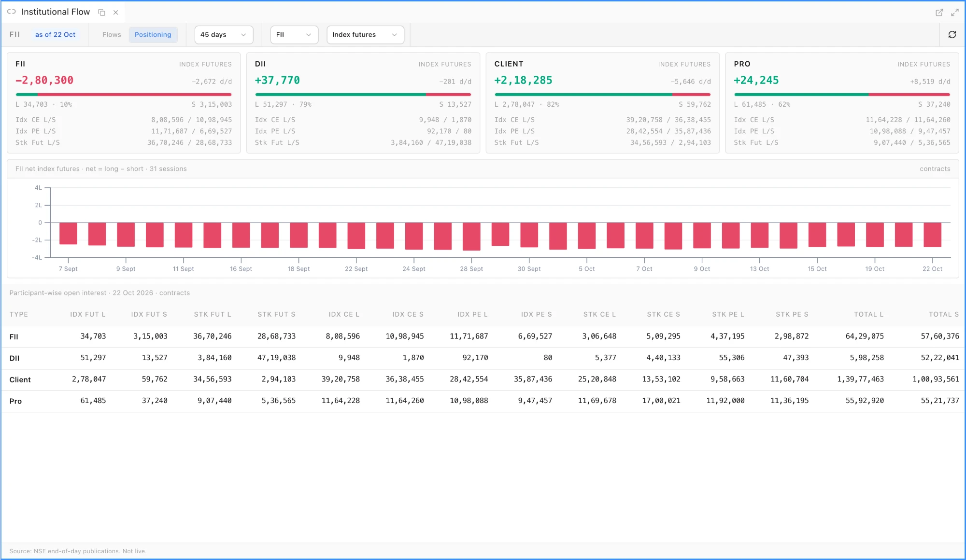
Task: Click the 'as of 22 Oct' date link
Action: pyautogui.click(x=55, y=35)
